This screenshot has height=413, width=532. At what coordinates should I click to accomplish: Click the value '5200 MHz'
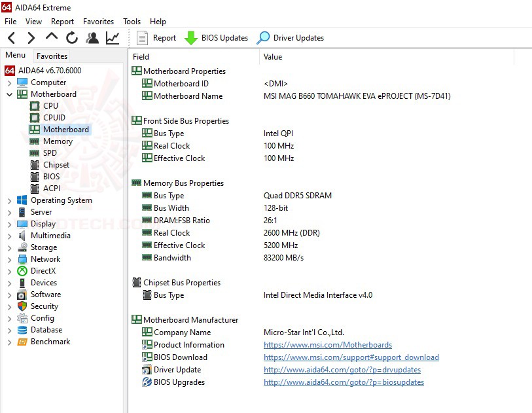tap(281, 245)
